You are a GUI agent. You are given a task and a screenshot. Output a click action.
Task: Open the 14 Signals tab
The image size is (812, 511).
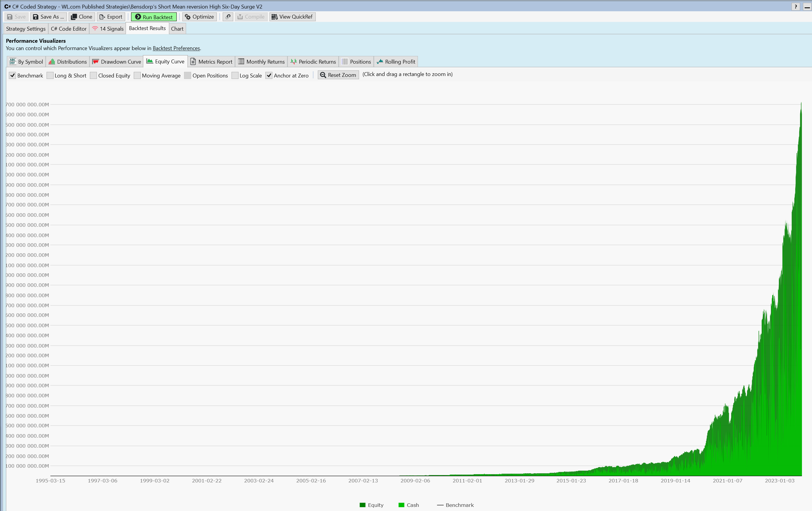(108, 29)
